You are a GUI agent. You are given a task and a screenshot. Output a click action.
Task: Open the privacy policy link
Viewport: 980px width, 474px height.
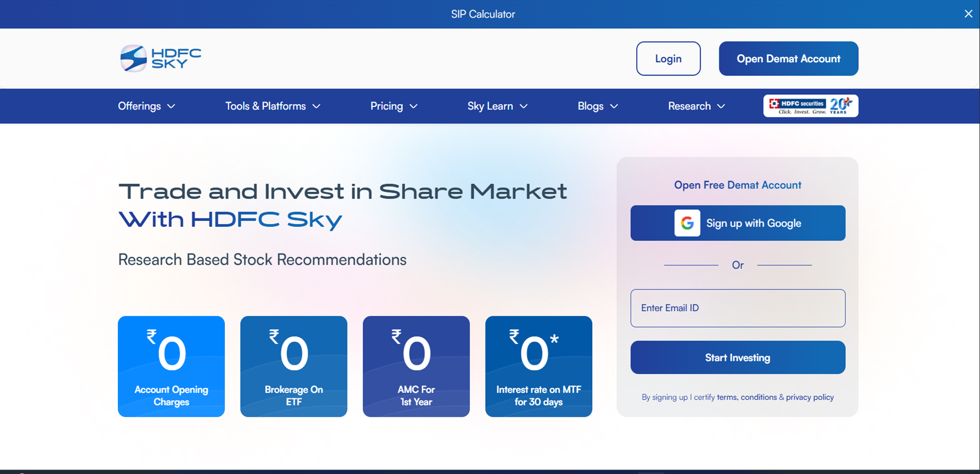810,397
